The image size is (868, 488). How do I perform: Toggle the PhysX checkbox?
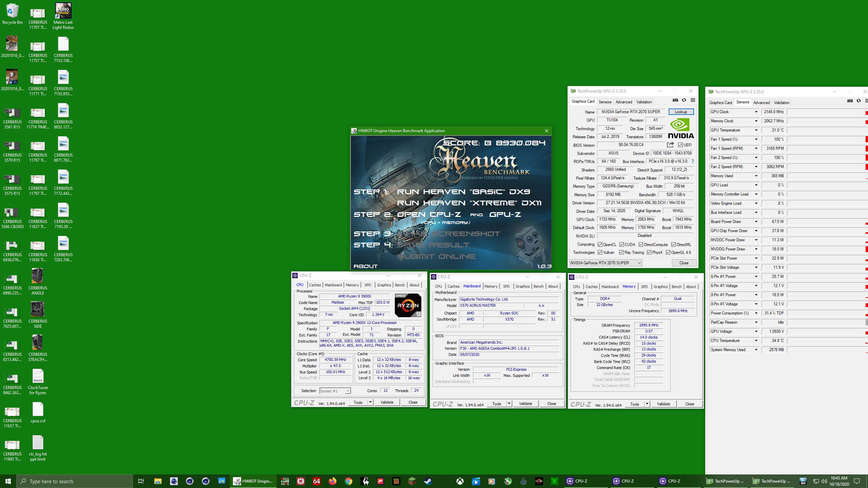coord(649,252)
